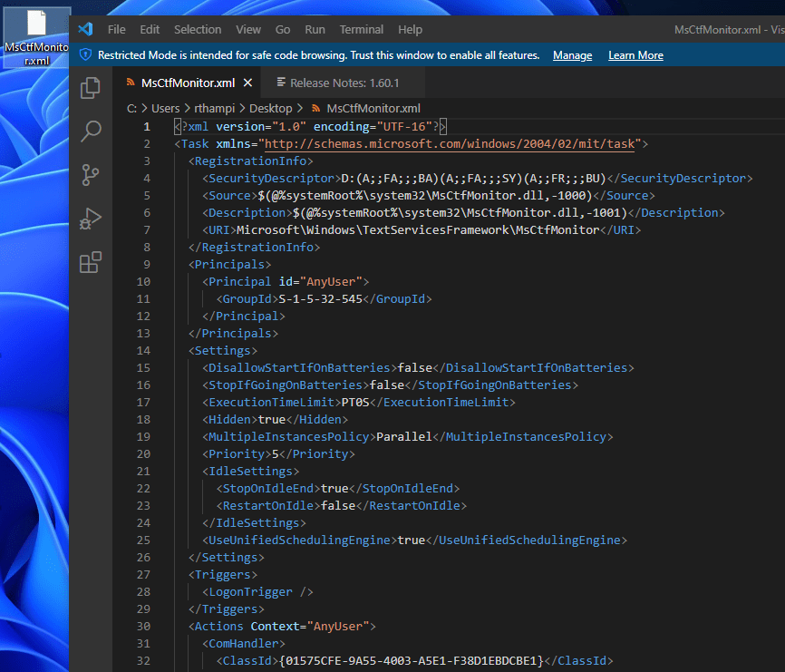Open the Terminal menu
This screenshot has width=785, height=672.
[x=362, y=30]
